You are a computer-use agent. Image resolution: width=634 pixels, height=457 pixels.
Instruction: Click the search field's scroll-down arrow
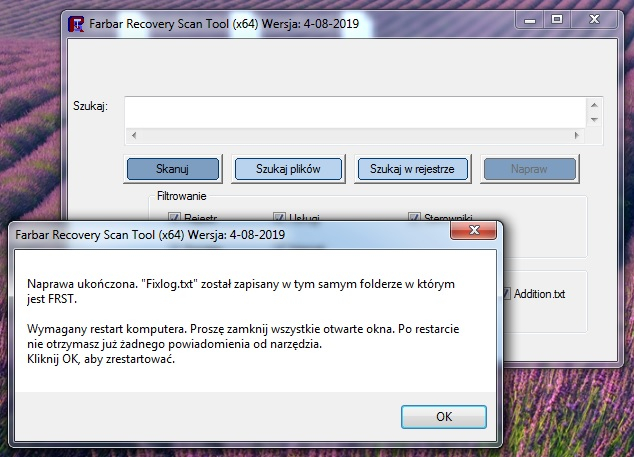click(x=594, y=120)
